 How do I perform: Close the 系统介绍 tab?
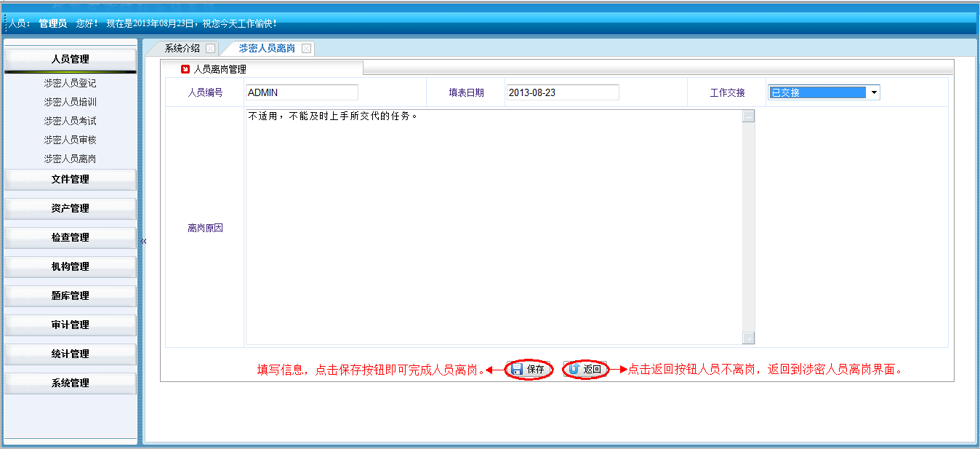(x=210, y=49)
